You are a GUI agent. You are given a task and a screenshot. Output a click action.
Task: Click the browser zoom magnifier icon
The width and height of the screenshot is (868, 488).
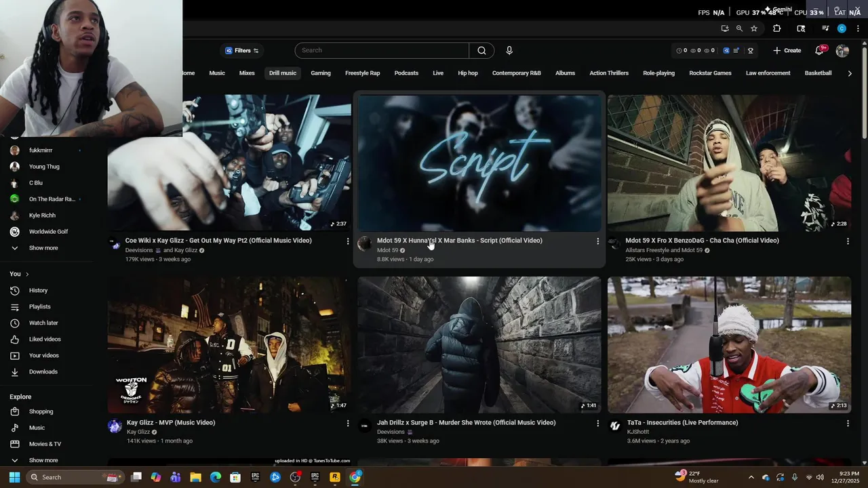tap(739, 28)
